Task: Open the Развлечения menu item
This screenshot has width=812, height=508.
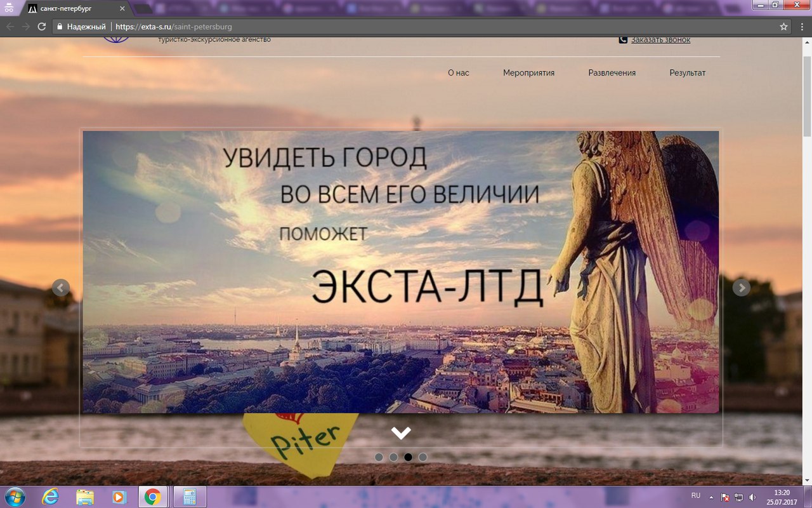Action: point(612,73)
